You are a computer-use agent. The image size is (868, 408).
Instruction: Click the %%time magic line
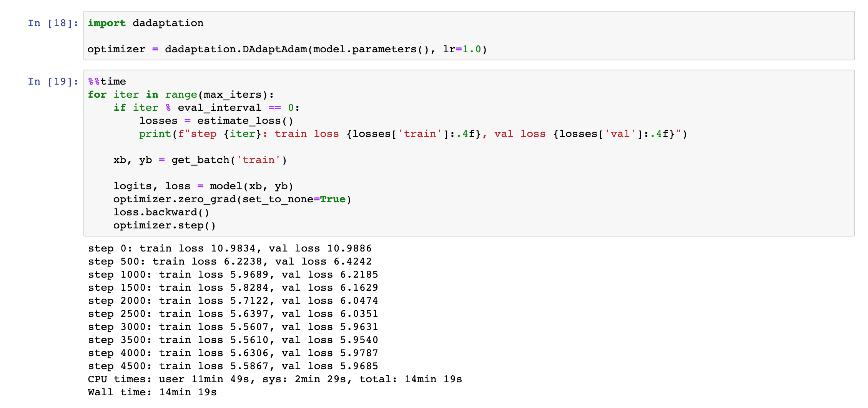click(x=107, y=82)
